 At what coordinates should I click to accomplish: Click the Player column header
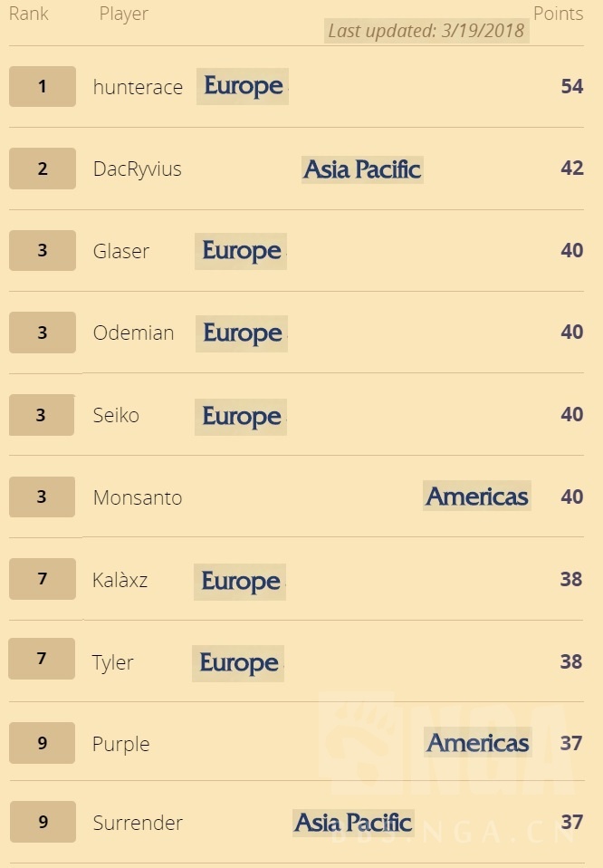pos(124,14)
